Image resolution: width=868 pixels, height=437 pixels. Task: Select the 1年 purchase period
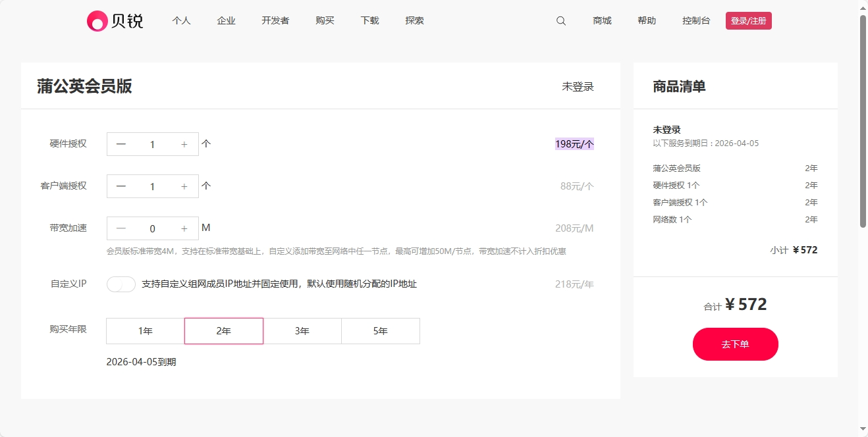pos(146,331)
